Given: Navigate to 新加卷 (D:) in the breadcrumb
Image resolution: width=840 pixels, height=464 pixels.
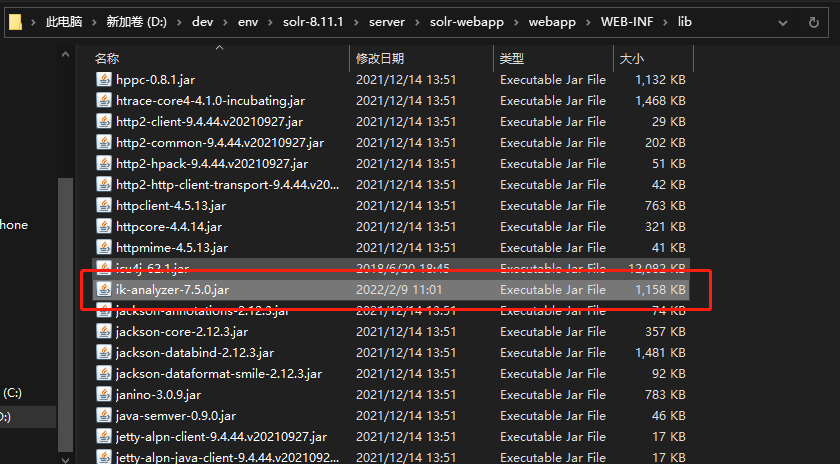Looking at the screenshot, I should point(137,22).
